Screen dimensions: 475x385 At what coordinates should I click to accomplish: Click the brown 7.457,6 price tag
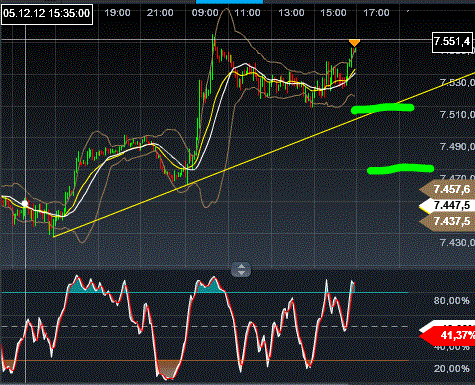[x=447, y=189]
